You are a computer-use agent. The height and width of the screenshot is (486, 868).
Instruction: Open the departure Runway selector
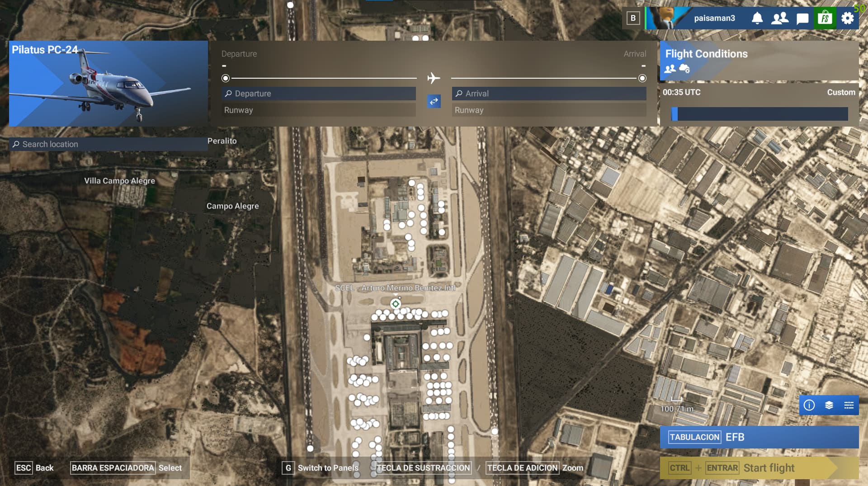click(x=319, y=110)
